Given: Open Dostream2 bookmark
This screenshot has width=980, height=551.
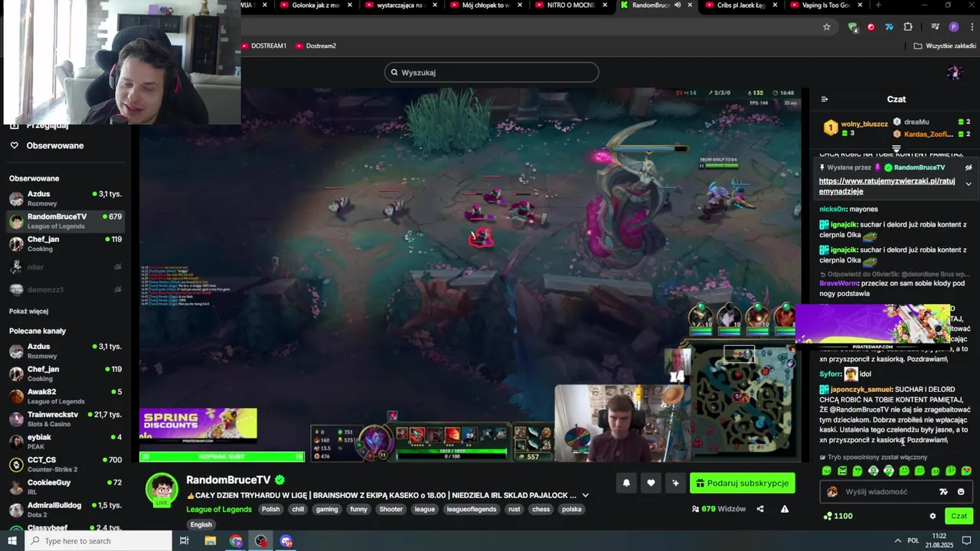Looking at the screenshot, I should tap(316, 46).
